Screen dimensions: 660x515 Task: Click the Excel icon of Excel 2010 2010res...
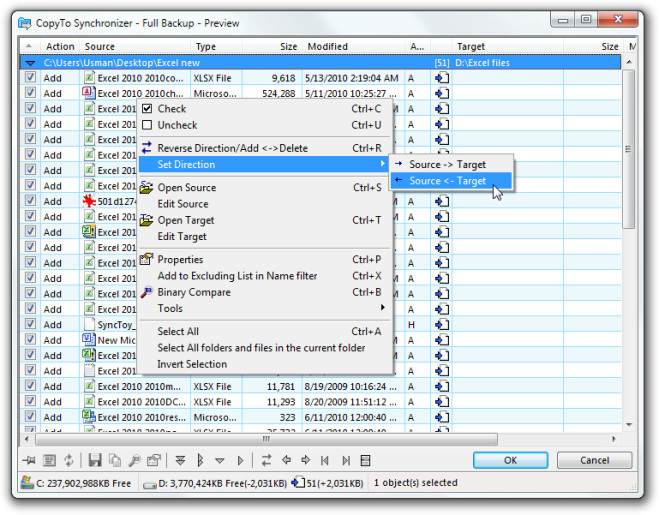88,417
